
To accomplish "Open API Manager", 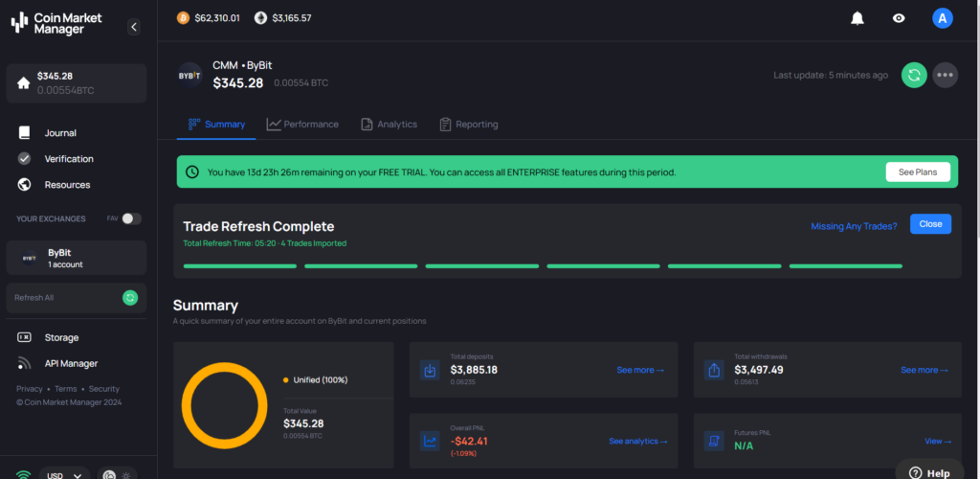I will [71, 363].
